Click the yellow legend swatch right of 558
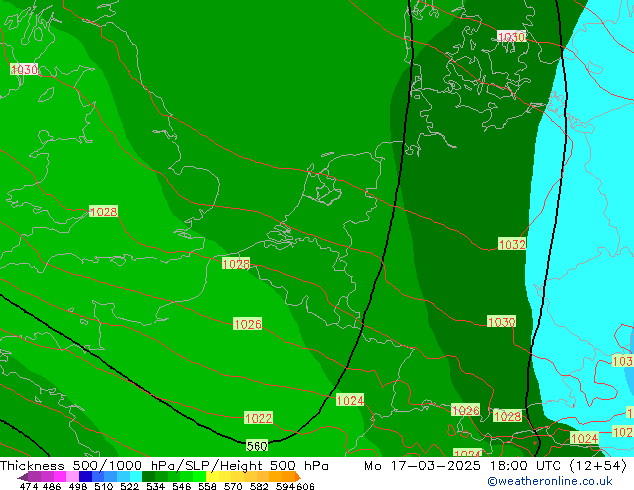The image size is (634, 490). click(x=212, y=477)
